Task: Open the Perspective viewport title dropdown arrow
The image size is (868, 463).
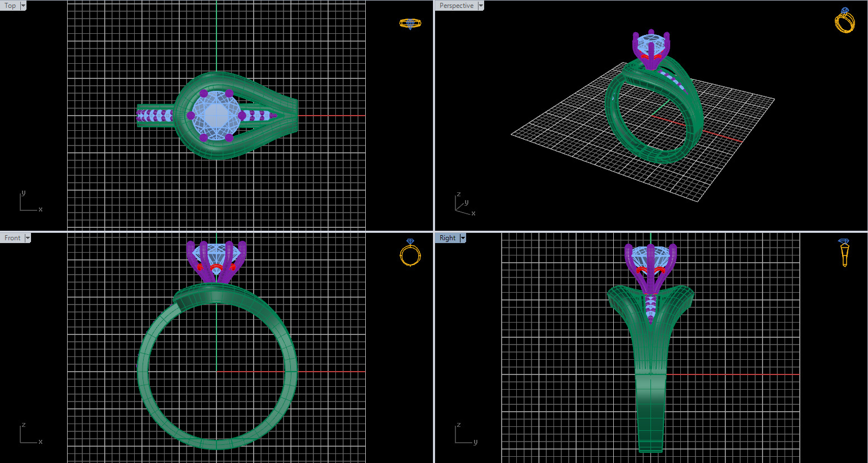Action: [x=481, y=6]
